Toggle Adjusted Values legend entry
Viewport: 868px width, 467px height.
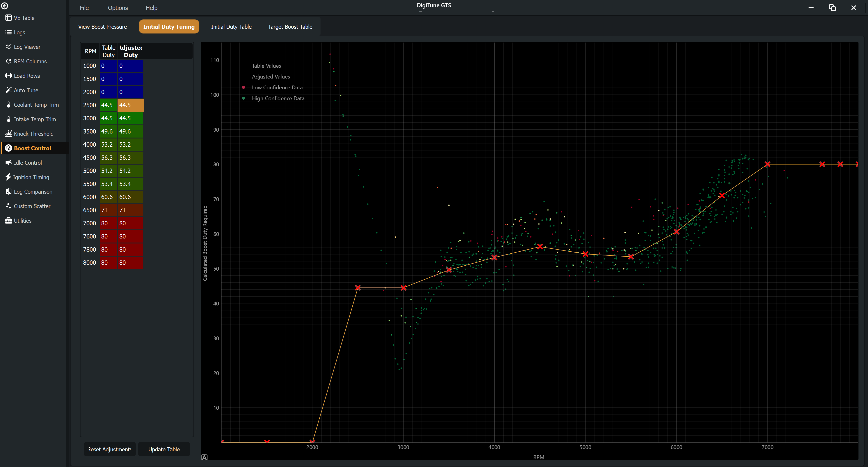tap(264, 76)
